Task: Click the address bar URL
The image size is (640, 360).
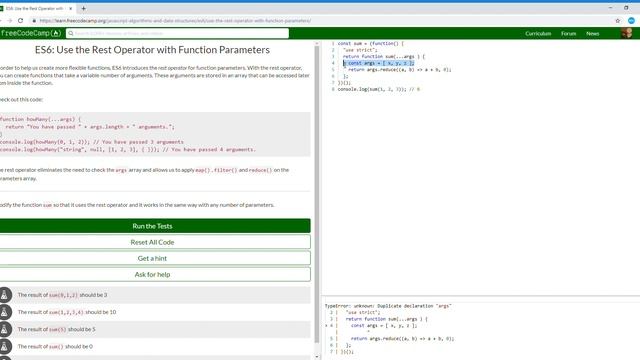Action: [x=175, y=20]
